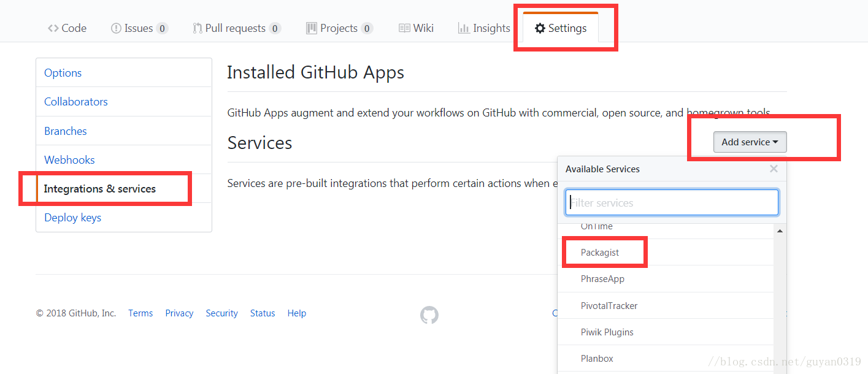Select Planbox service

point(666,358)
